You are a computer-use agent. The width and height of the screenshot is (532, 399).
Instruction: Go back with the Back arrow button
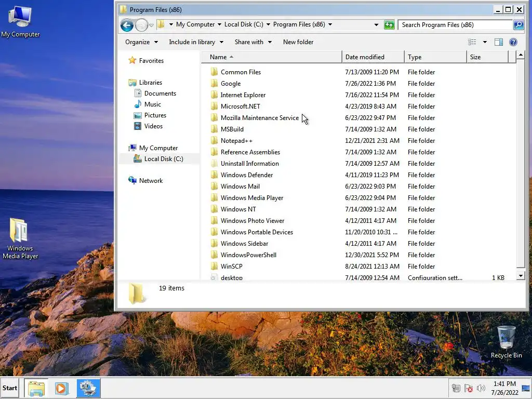[127, 25]
